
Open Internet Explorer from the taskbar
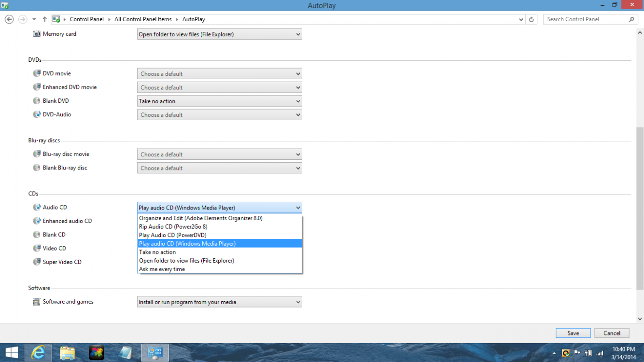coord(38,352)
